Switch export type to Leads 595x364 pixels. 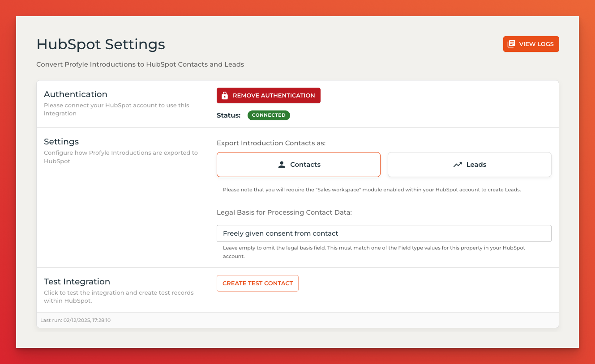tap(469, 165)
